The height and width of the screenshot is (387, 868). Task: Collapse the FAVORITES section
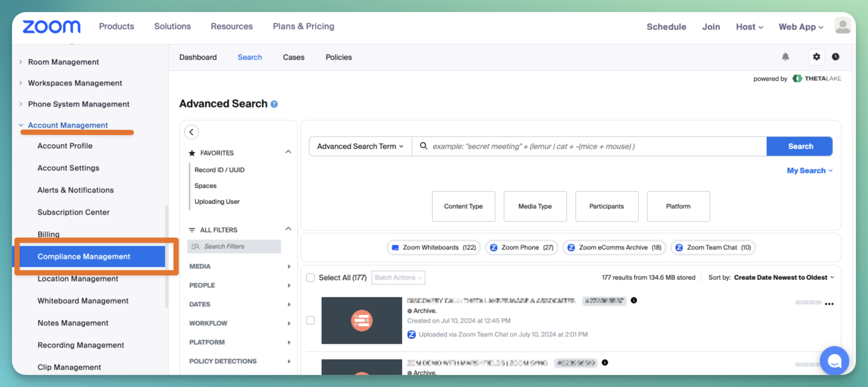coord(288,152)
